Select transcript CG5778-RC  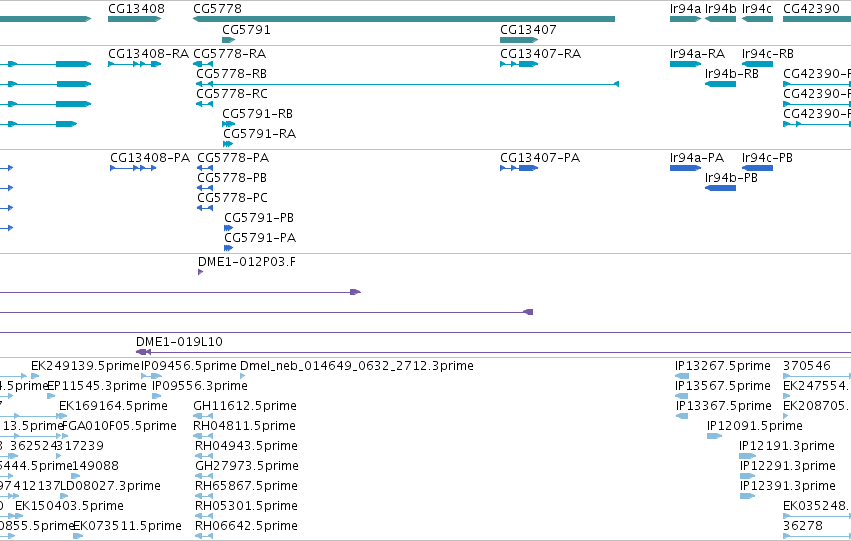coord(204,104)
